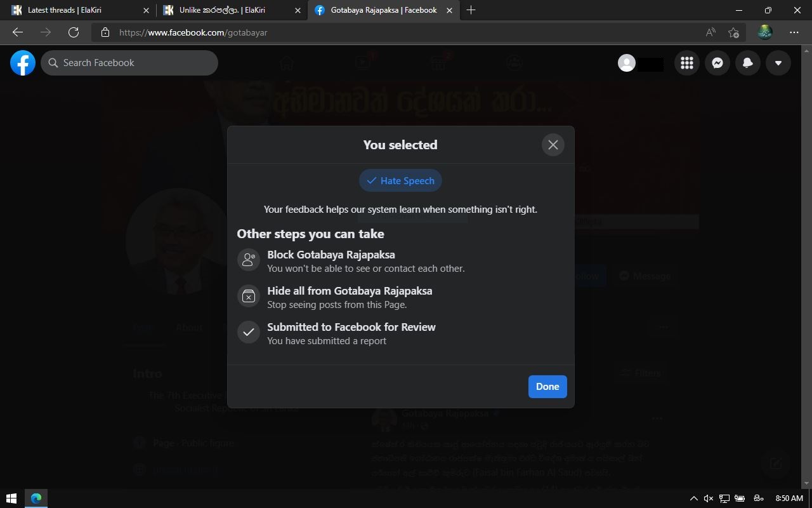
Task: Click the muted volume tray icon
Action: 709,498
